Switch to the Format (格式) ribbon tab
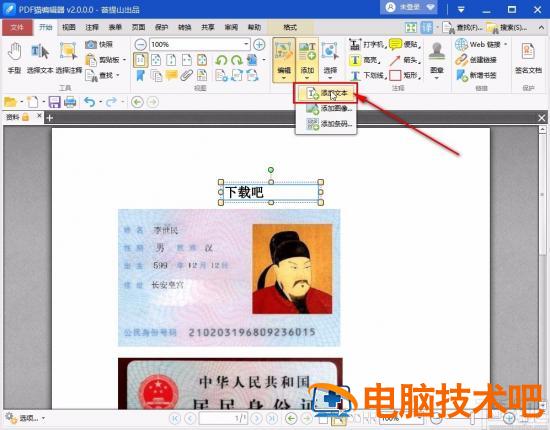The image size is (550, 430). coord(290,27)
